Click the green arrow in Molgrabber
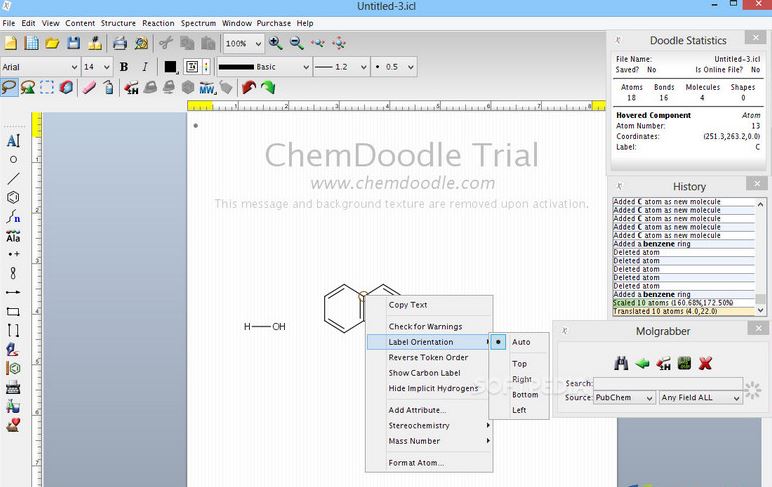772x487 pixels. [x=642, y=363]
